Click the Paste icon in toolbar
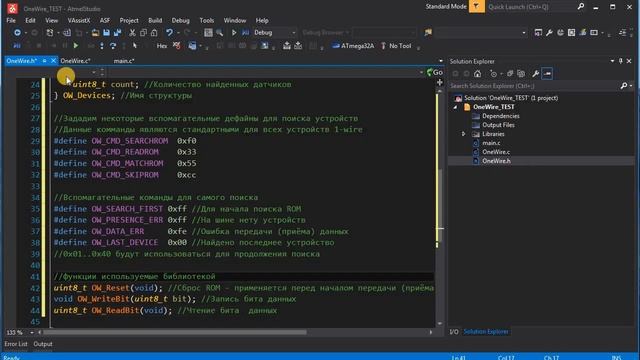This screenshot has width=640, height=360. 154,33
